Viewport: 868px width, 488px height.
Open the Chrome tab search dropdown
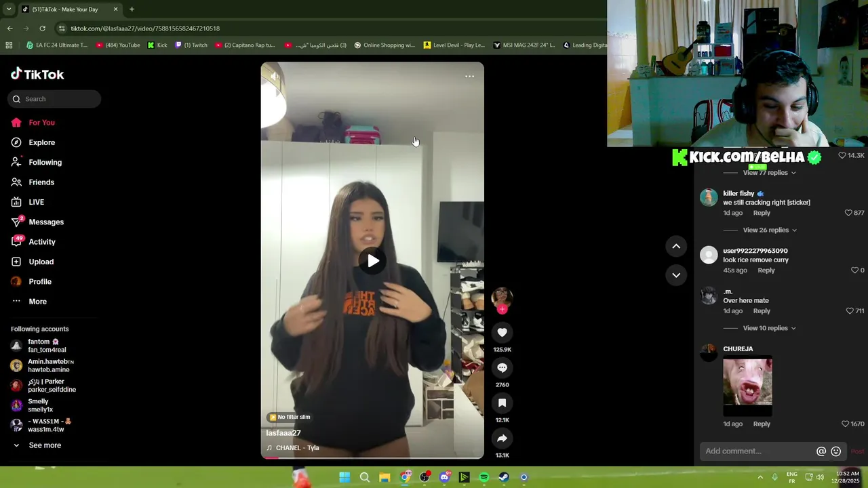7,9
